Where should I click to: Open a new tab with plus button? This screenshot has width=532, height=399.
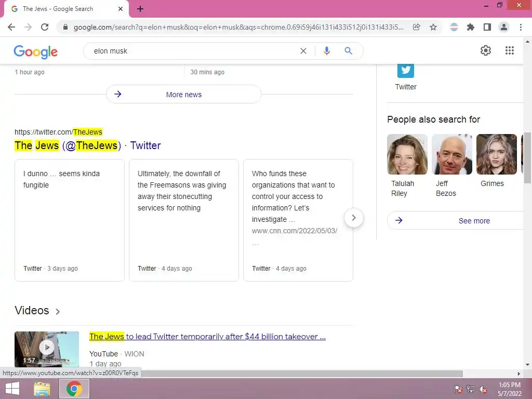140,9
